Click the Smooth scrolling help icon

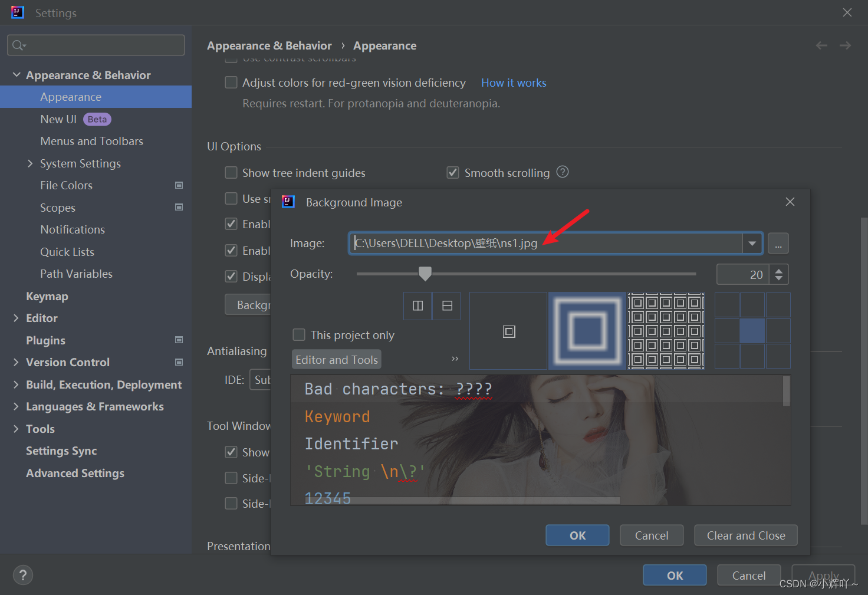[x=562, y=172]
